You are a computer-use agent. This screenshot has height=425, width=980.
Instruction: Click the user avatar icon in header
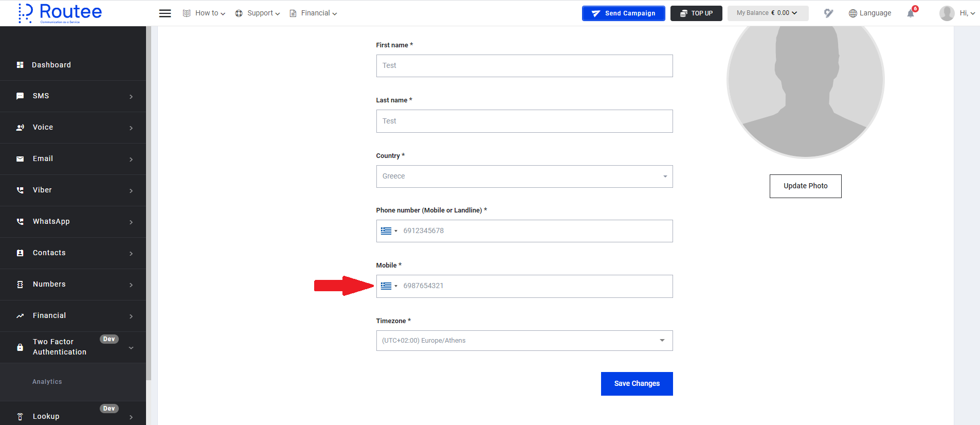pos(947,13)
